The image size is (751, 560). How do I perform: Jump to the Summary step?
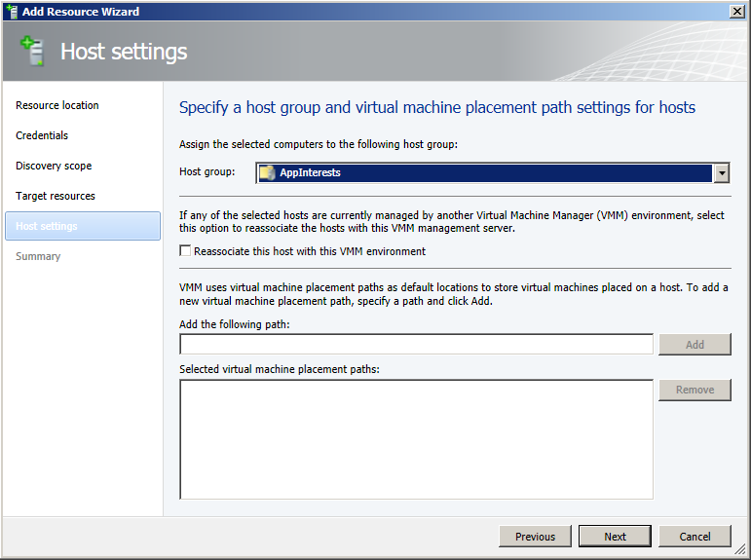38,256
